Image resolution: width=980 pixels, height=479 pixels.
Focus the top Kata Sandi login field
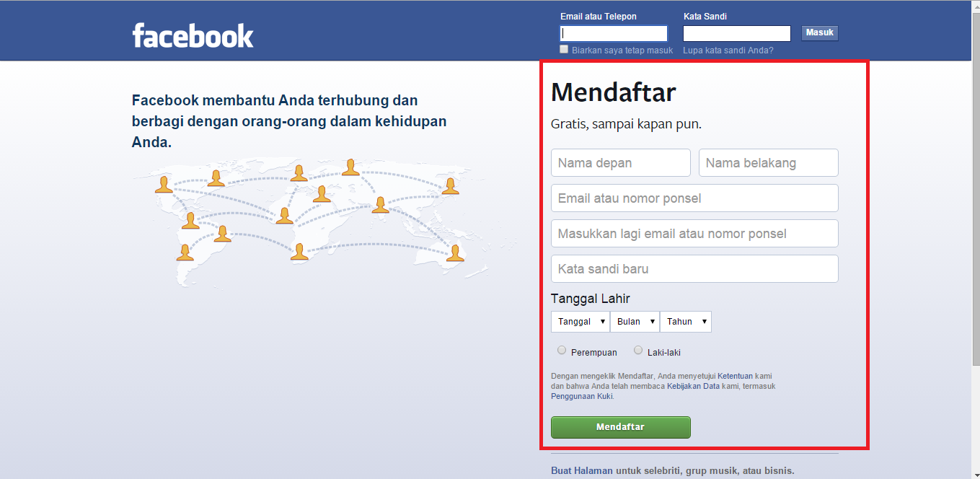(x=736, y=33)
